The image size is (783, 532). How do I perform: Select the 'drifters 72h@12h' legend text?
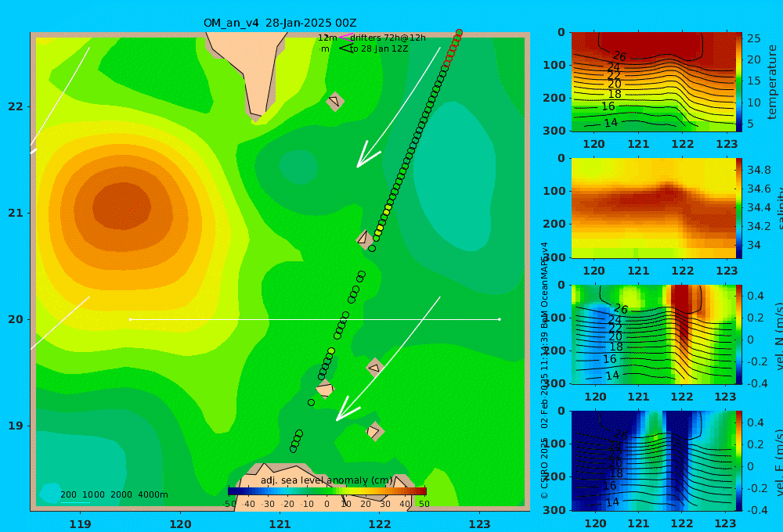[388, 38]
